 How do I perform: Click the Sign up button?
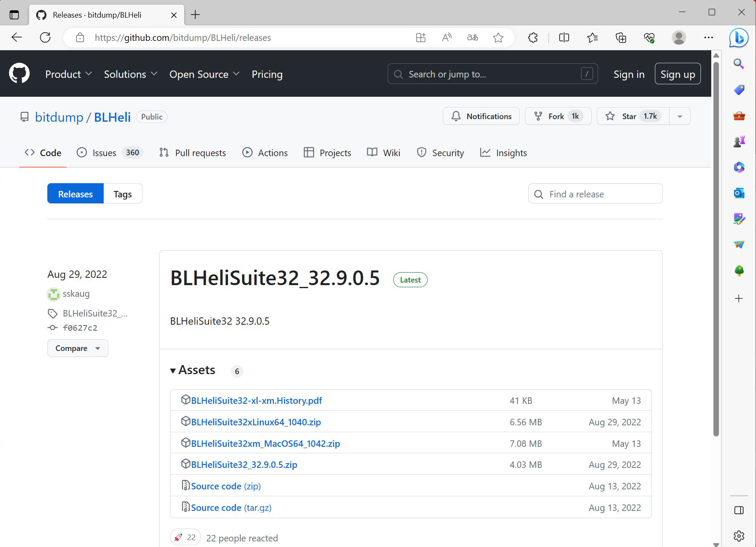point(678,74)
